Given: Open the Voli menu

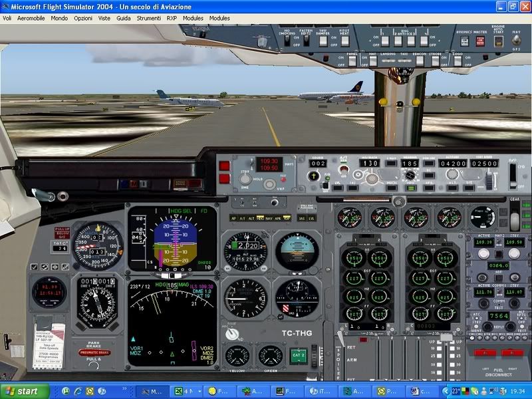Looking at the screenshot, I should (7, 19).
